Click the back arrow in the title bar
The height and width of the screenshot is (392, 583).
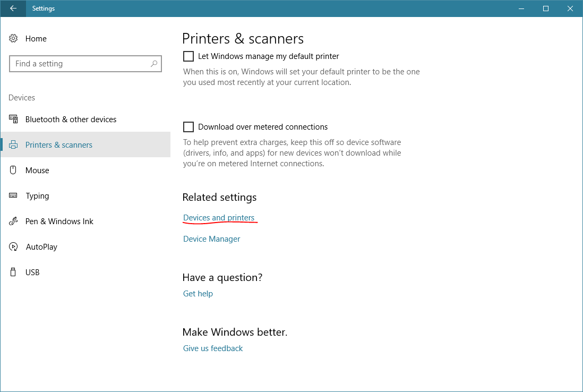pyautogui.click(x=13, y=8)
